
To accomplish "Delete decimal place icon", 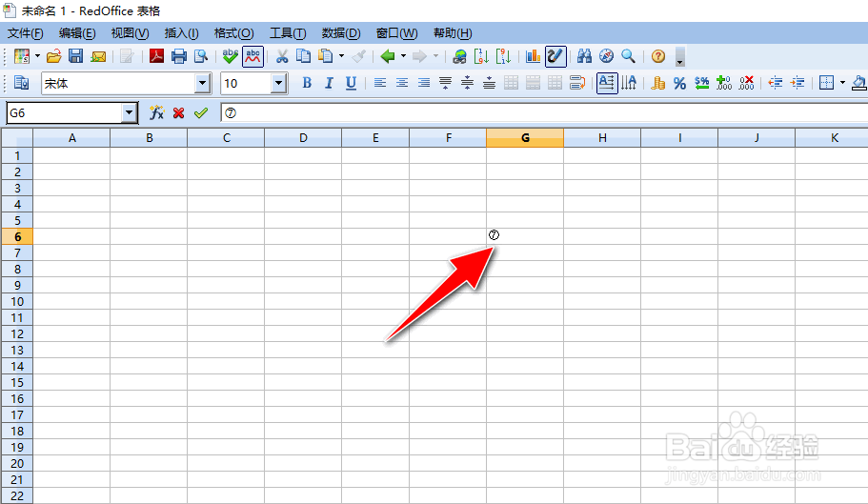I will coord(746,83).
